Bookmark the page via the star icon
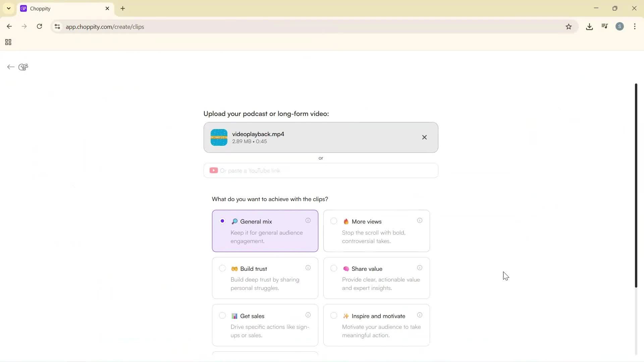The width and height of the screenshot is (644, 362). (569, 26)
